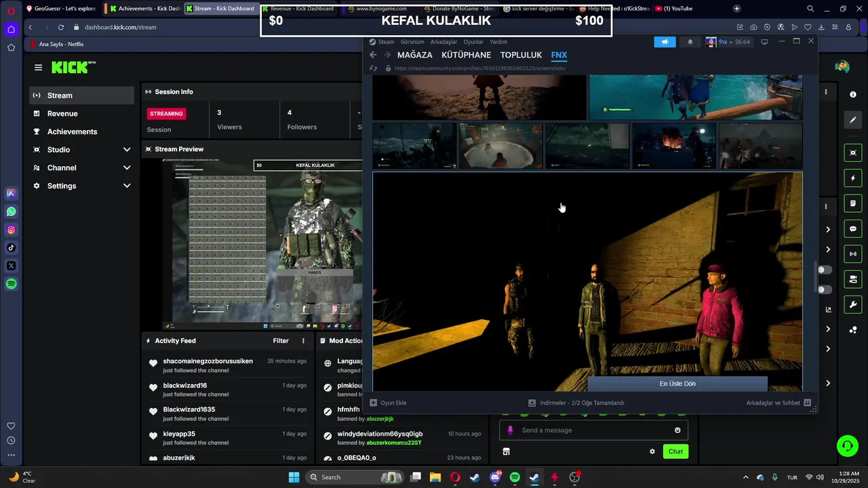Viewport: 868px width, 488px height.
Task: Open Steam TOPLULUK tab
Action: pyautogui.click(x=521, y=55)
